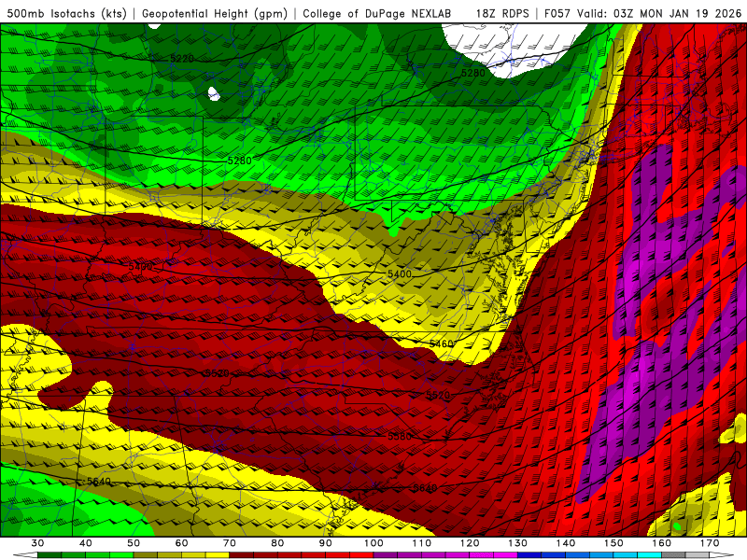The height and width of the screenshot is (560, 747).
Task: Click the 150 value on color scale
Action: (x=613, y=543)
